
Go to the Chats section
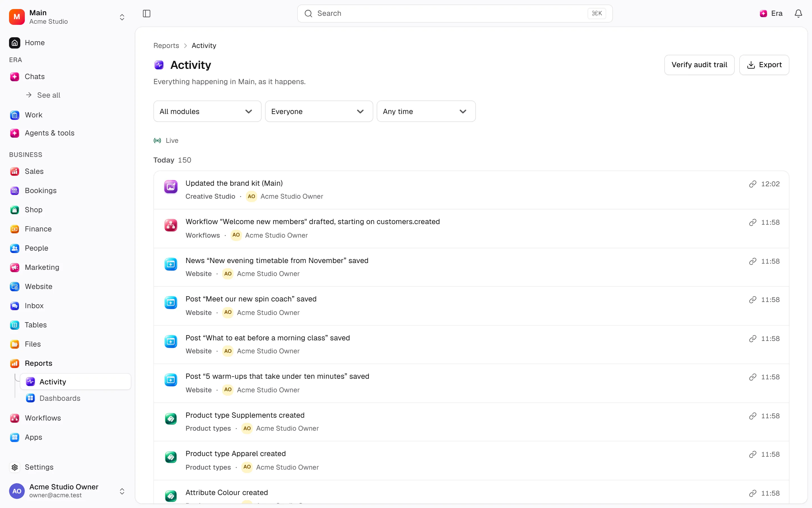pos(67,76)
